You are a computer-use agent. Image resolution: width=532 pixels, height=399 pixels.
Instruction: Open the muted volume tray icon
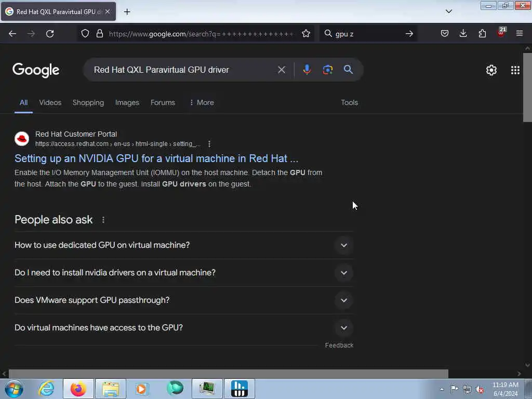coord(480,389)
